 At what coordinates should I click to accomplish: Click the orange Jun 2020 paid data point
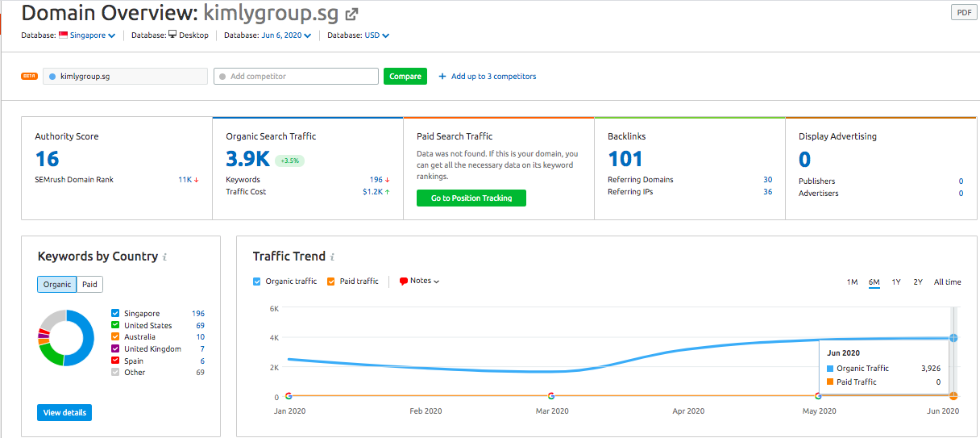tap(953, 396)
